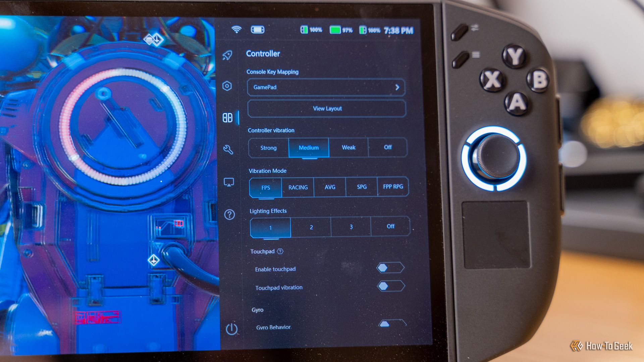Open the hexagon performance sidebar tab
Viewport: 644px width, 362px height.
227,86
